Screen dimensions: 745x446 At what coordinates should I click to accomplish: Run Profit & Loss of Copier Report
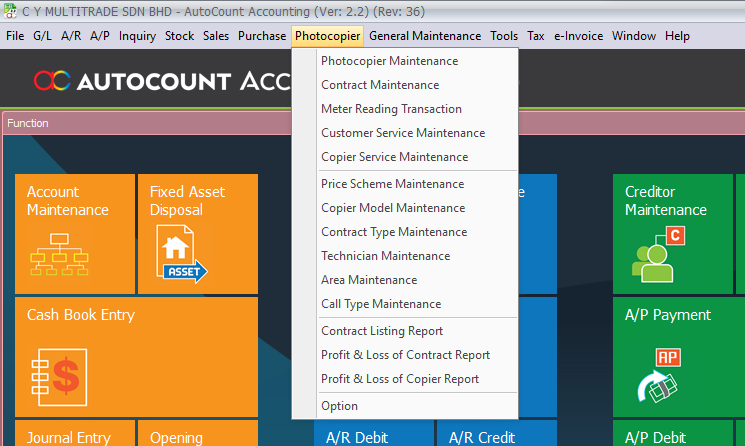(x=405, y=379)
